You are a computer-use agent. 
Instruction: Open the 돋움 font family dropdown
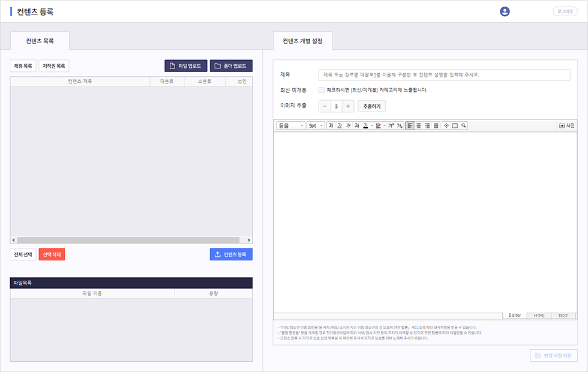[291, 126]
